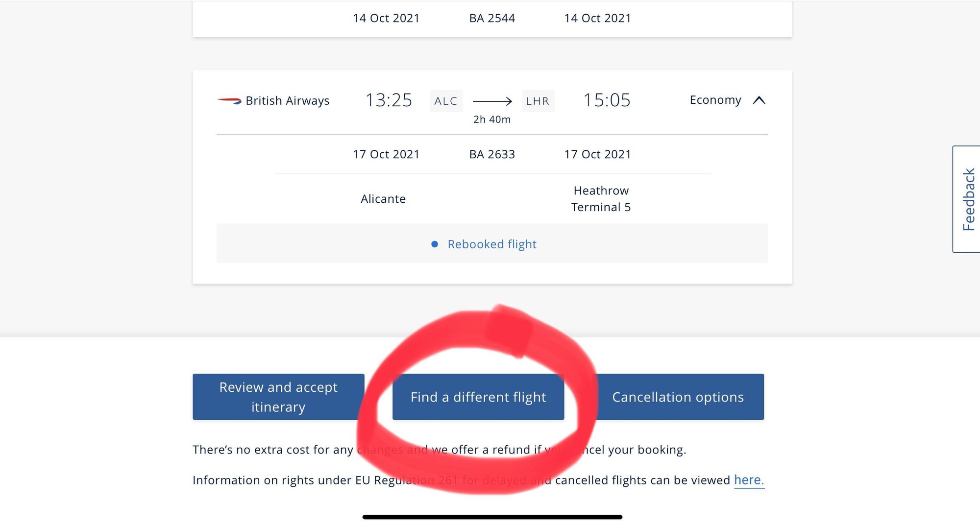Click the Heathrow Terminal 5 arrival text
This screenshot has height=525, width=980.
[601, 199]
